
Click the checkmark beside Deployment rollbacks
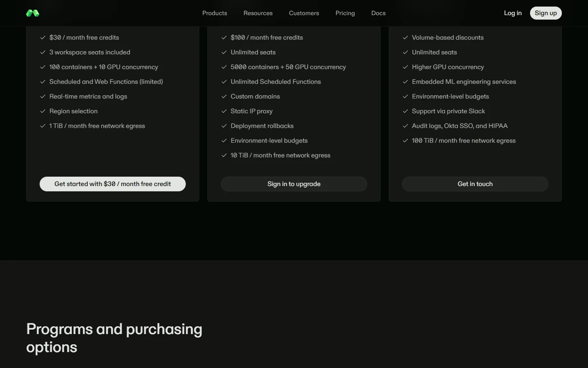pos(224,126)
